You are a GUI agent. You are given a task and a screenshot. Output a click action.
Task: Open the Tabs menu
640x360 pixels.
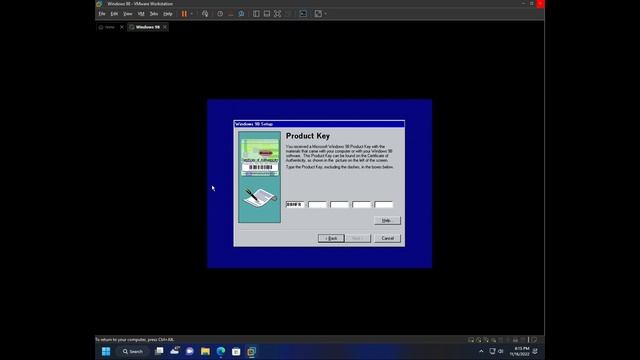tap(154, 13)
